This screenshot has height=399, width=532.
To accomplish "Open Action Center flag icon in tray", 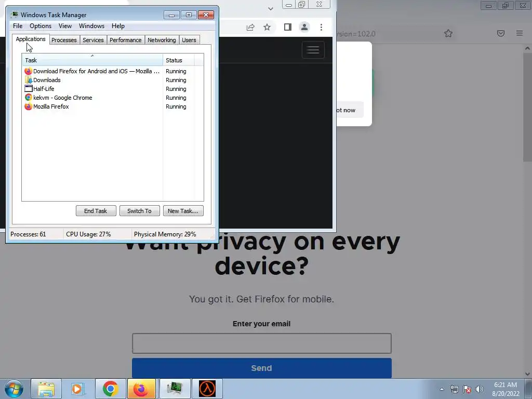I will point(467,389).
